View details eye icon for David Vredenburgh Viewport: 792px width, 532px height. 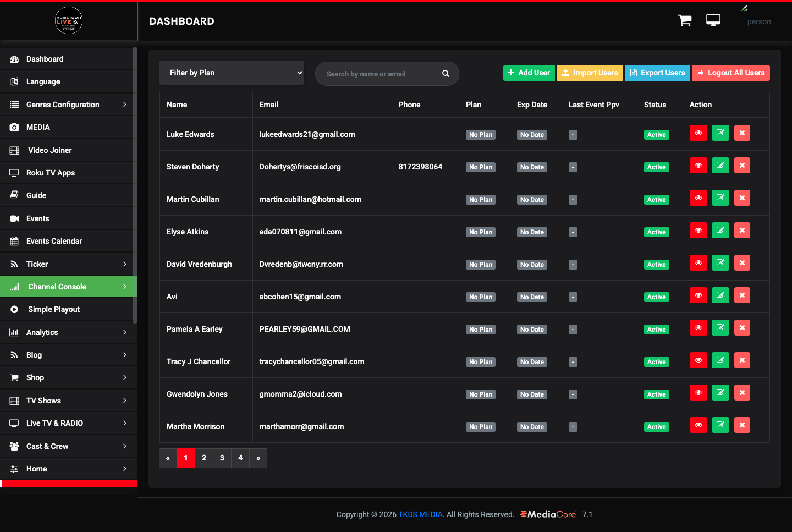click(698, 263)
